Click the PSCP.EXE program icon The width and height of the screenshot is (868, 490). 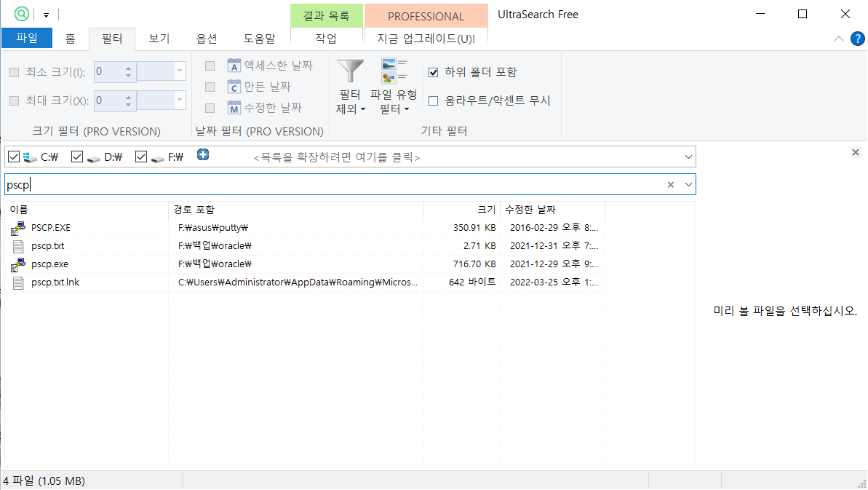[x=17, y=228]
